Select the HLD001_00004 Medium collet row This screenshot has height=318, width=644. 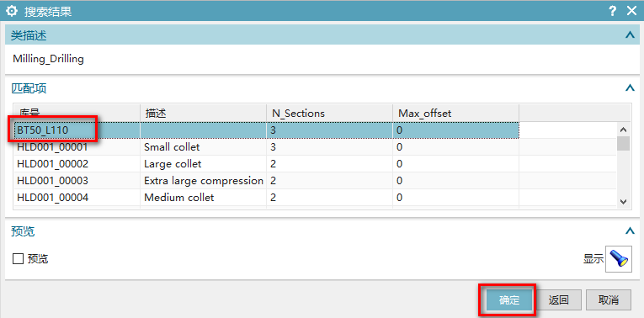point(266,198)
